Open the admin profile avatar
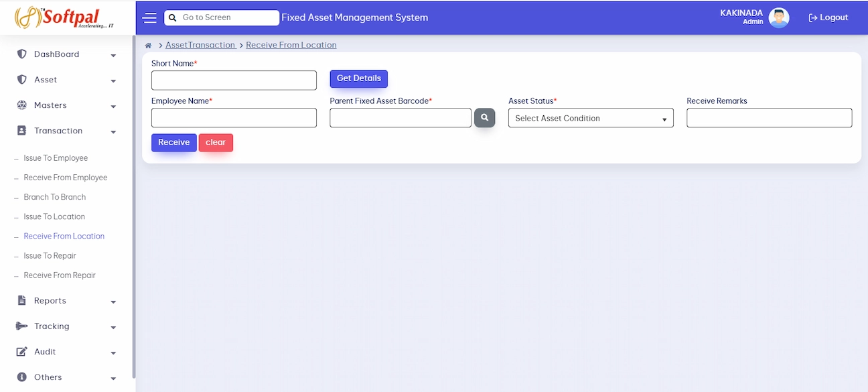The height and width of the screenshot is (392, 868). tap(778, 18)
